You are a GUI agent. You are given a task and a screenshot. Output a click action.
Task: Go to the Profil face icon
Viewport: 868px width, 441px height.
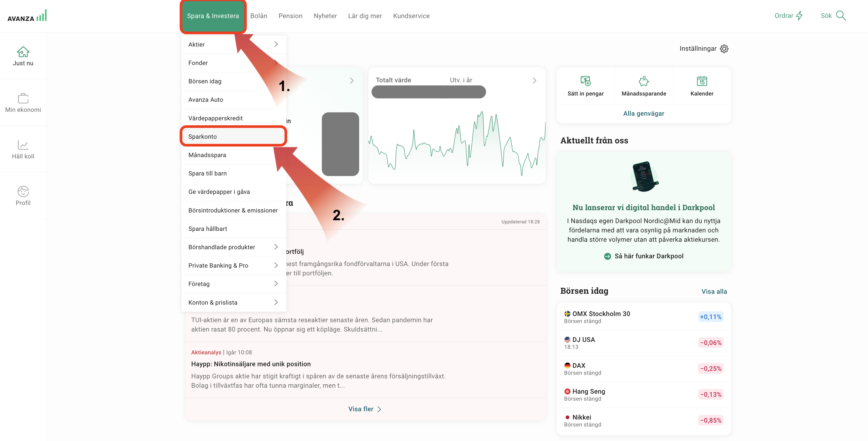[x=23, y=191]
